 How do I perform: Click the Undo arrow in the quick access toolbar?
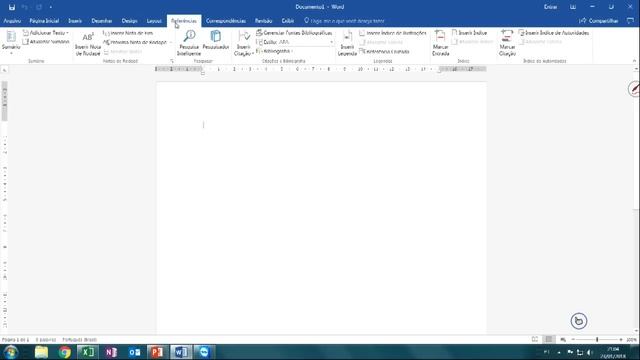pyautogui.click(x=24, y=7)
